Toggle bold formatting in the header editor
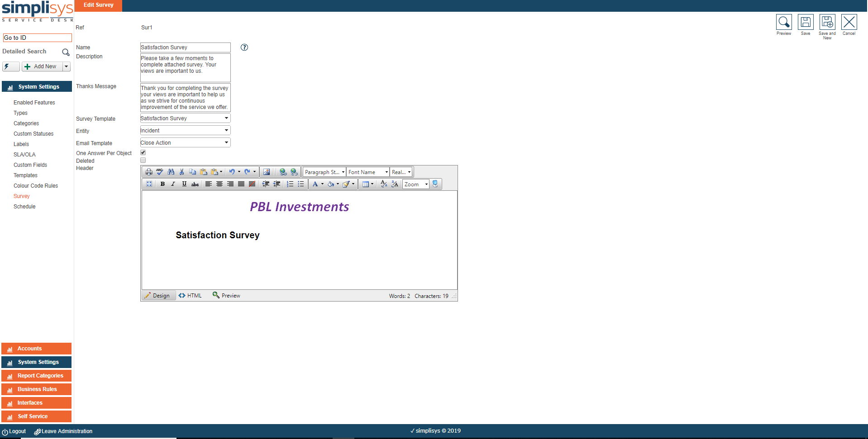 (x=162, y=184)
